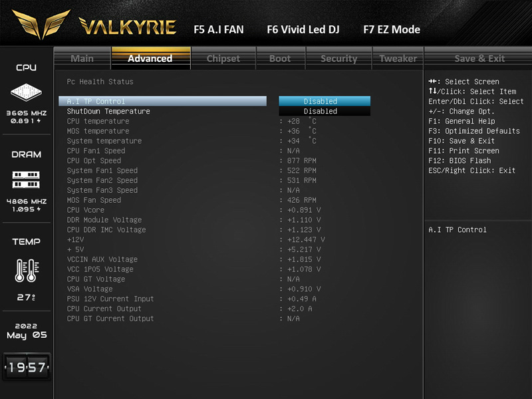This screenshot has width=532, height=399.
Task: Click the System temperature label
Action: 104,141
